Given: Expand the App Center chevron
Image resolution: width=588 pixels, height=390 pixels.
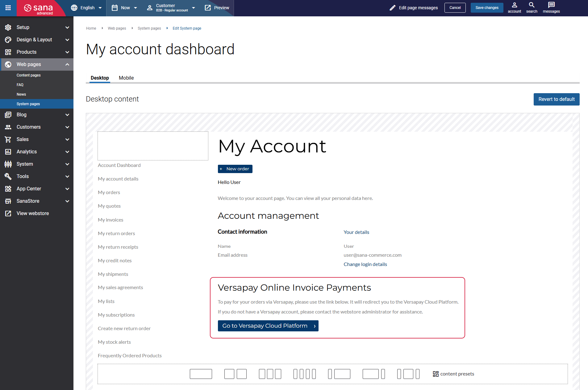Looking at the screenshot, I should [67, 189].
